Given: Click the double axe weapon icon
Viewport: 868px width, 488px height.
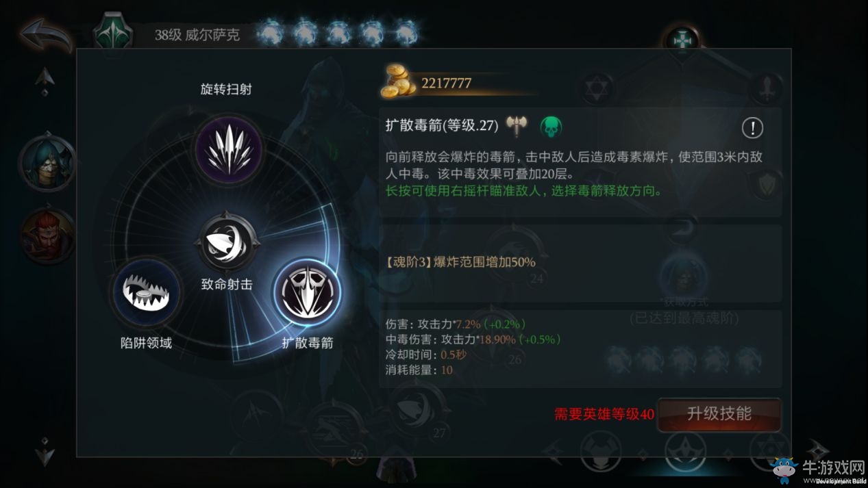Looking at the screenshot, I should [x=516, y=126].
